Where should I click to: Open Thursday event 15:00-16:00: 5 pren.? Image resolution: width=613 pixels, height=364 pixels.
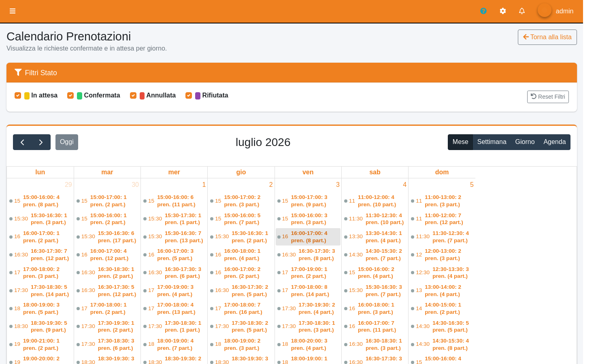click(241, 219)
